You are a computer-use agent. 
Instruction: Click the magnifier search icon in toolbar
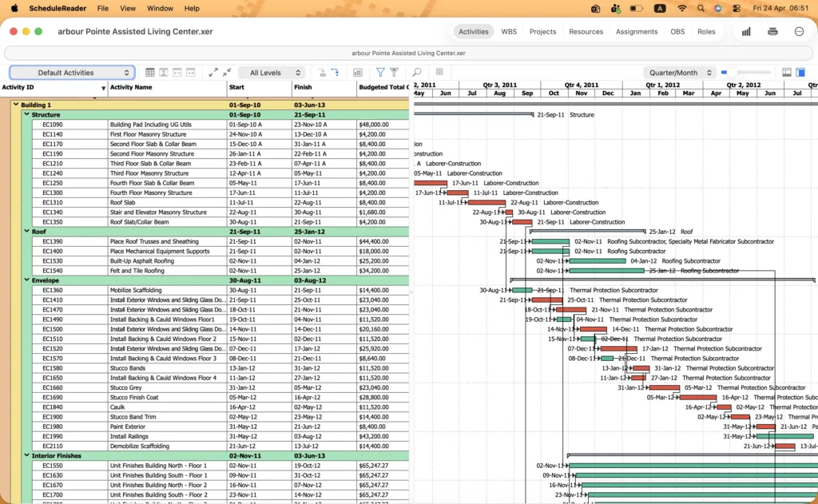417,73
